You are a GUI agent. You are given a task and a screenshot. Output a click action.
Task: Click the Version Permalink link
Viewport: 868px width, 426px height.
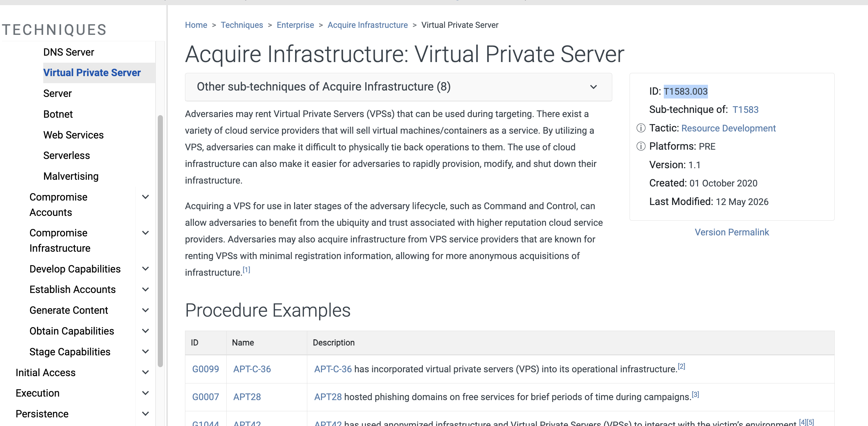click(732, 233)
